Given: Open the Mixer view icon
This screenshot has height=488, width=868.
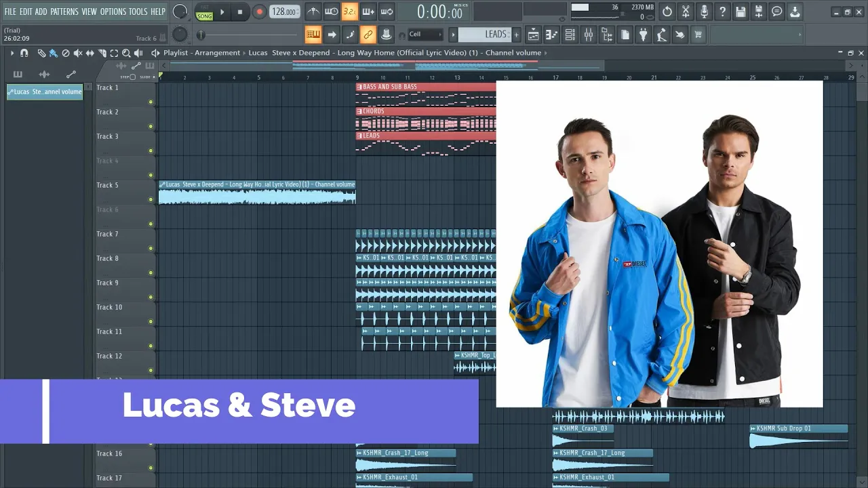Looking at the screenshot, I should click(x=589, y=35).
